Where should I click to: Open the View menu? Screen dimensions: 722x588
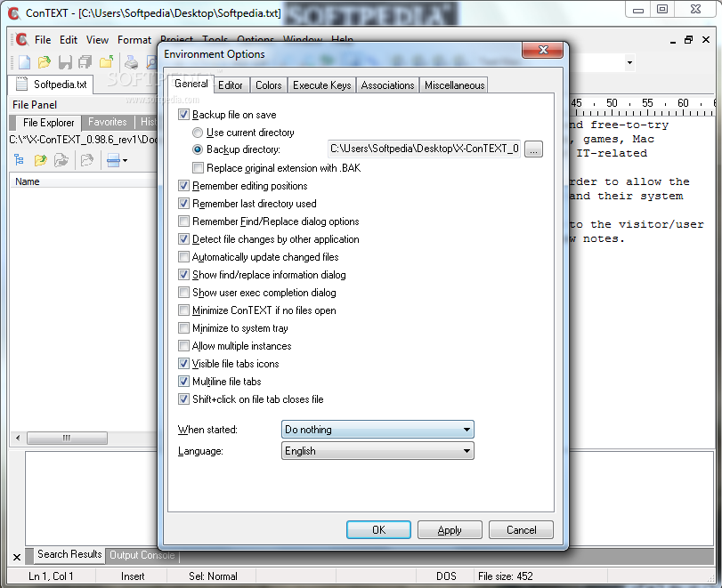click(97, 40)
